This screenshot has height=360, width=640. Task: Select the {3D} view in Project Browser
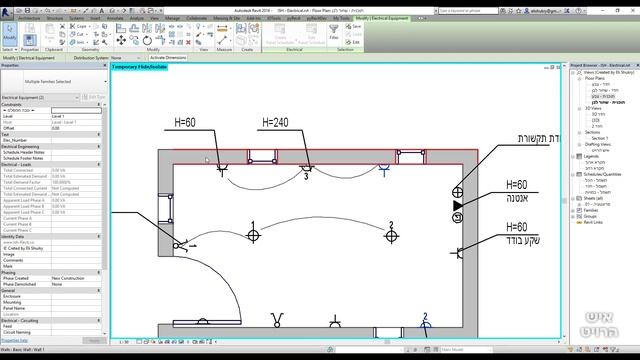pyautogui.click(x=595, y=120)
